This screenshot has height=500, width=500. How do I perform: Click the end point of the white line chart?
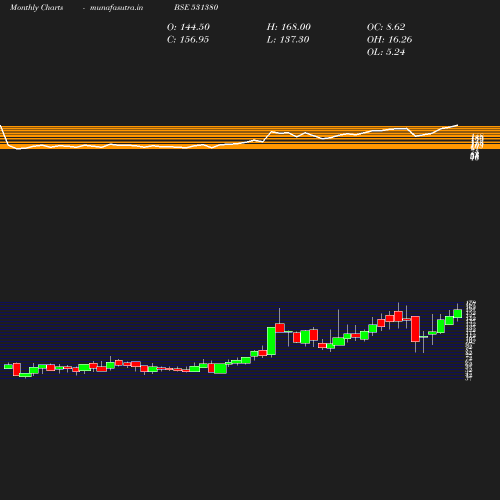457,125
